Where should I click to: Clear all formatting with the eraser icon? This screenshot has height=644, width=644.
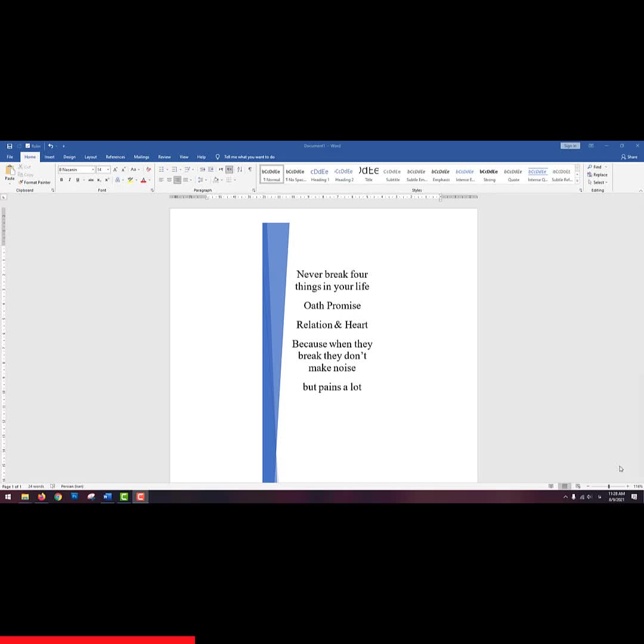click(x=148, y=169)
